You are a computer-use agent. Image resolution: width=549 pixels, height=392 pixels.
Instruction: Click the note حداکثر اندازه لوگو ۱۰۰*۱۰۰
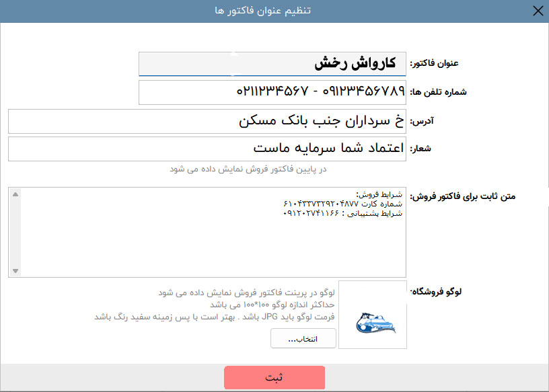click(272, 305)
